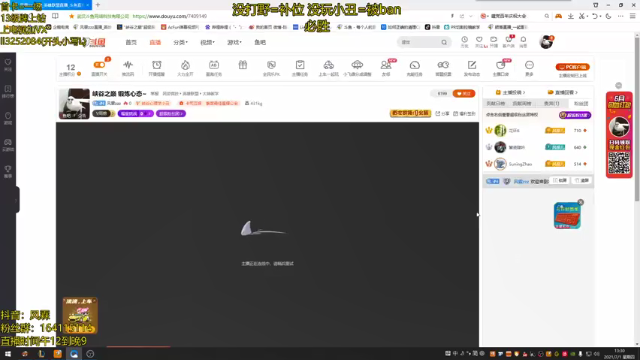The image size is (640, 360).
Task: Expand the left dark sidebar with the arrow handle
Action: pyautogui.click(x=17, y=200)
